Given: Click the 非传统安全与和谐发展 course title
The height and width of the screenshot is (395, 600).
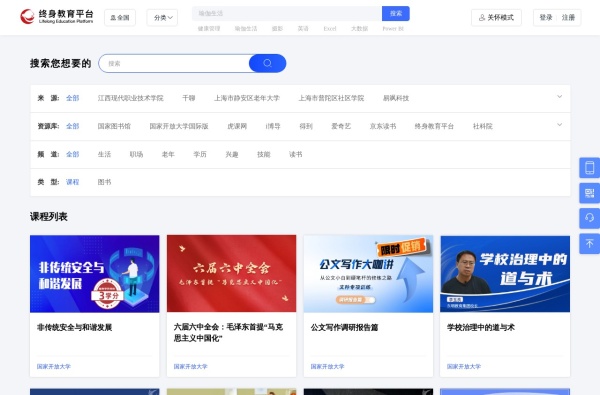Looking at the screenshot, I should (75, 328).
